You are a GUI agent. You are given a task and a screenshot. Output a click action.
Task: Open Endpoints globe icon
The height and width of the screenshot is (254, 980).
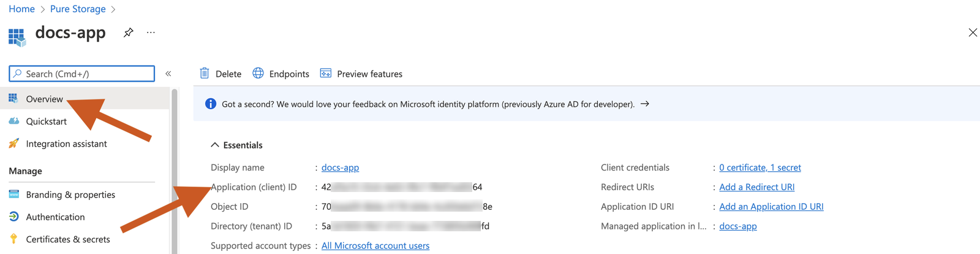(x=258, y=74)
